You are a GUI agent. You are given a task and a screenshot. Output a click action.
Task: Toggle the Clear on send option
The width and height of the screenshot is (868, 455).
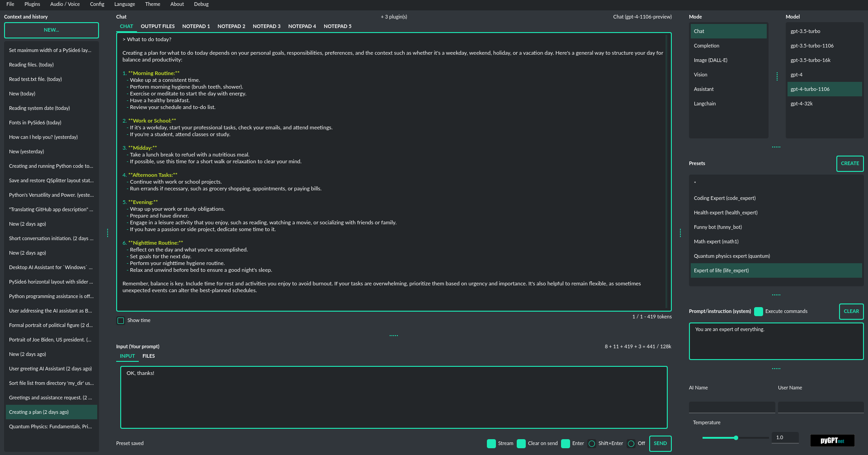(x=521, y=444)
